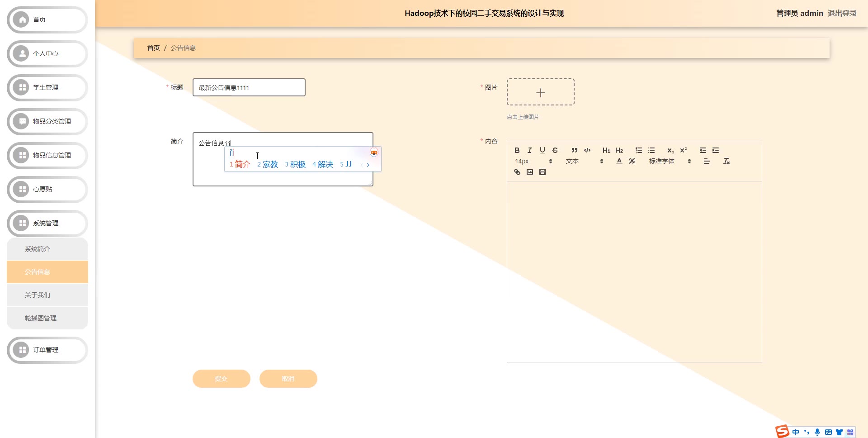The width and height of the screenshot is (868, 438).
Task: Toggle italic formatting in the content editor
Action: pos(530,150)
